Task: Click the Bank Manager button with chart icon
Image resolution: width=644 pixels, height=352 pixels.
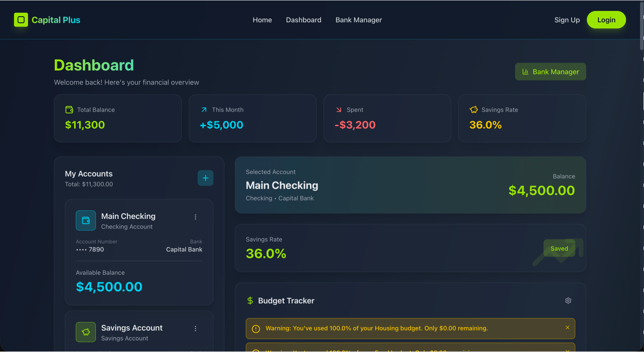Action: (550, 72)
